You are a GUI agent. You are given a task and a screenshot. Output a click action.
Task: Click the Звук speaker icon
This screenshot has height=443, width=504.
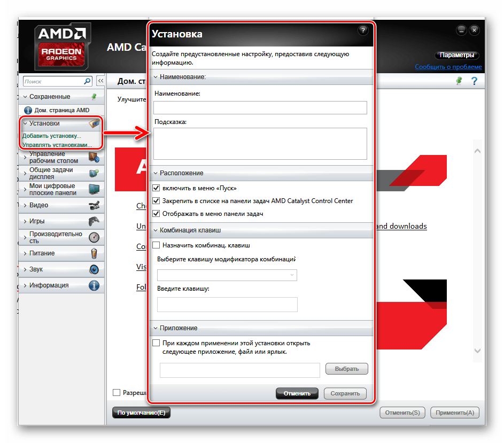coord(94,269)
